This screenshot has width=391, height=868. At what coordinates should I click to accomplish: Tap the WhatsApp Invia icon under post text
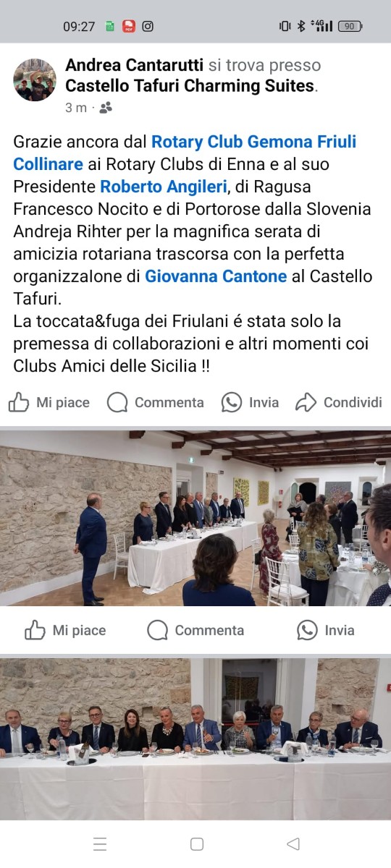(232, 402)
